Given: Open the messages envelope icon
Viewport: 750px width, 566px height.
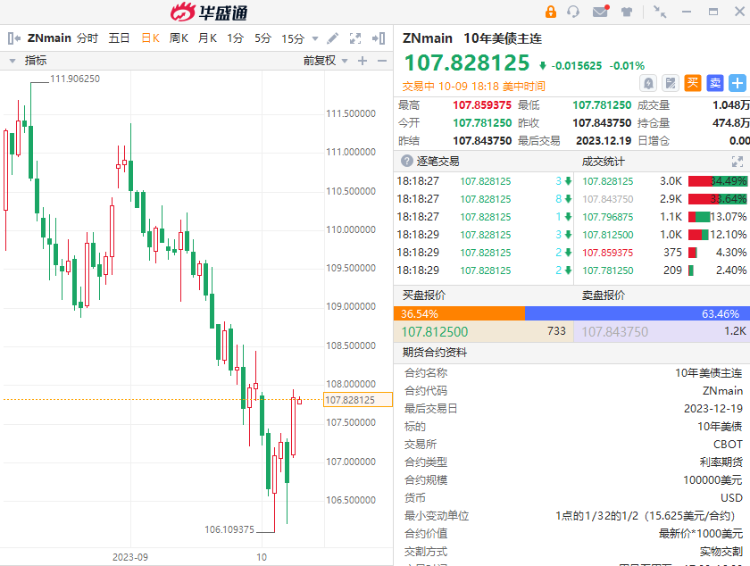Looking at the screenshot, I should [x=600, y=12].
